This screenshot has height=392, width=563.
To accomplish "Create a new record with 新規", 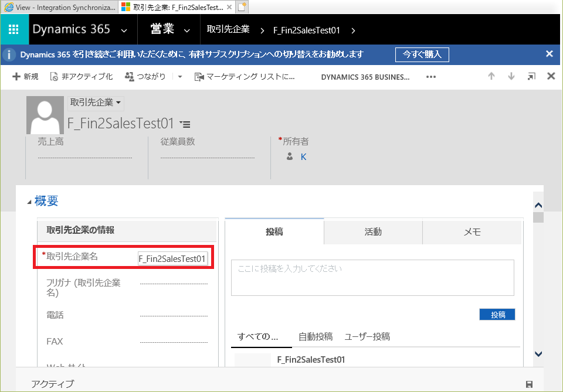I will tap(25, 76).
